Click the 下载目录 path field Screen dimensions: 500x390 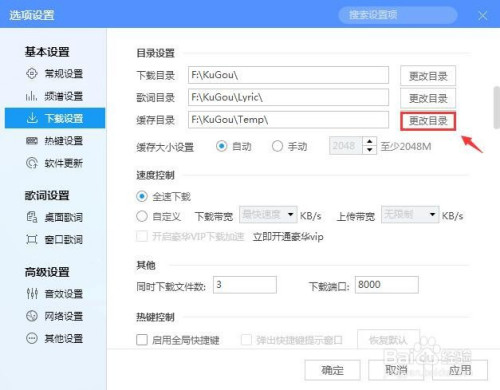pos(288,75)
